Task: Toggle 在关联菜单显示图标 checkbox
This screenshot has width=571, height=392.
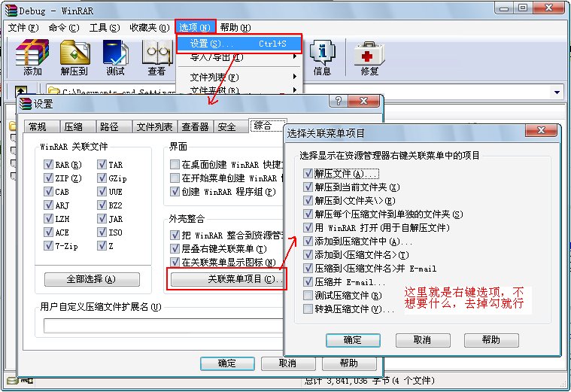Action: pos(175,263)
